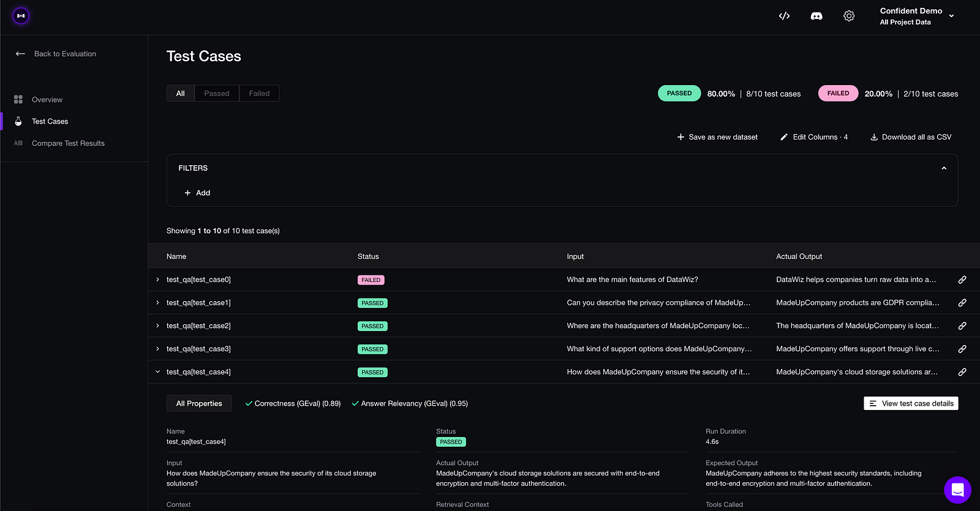Switch to the Passed tab
This screenshot has width=980, height=511.
point(217,93)
